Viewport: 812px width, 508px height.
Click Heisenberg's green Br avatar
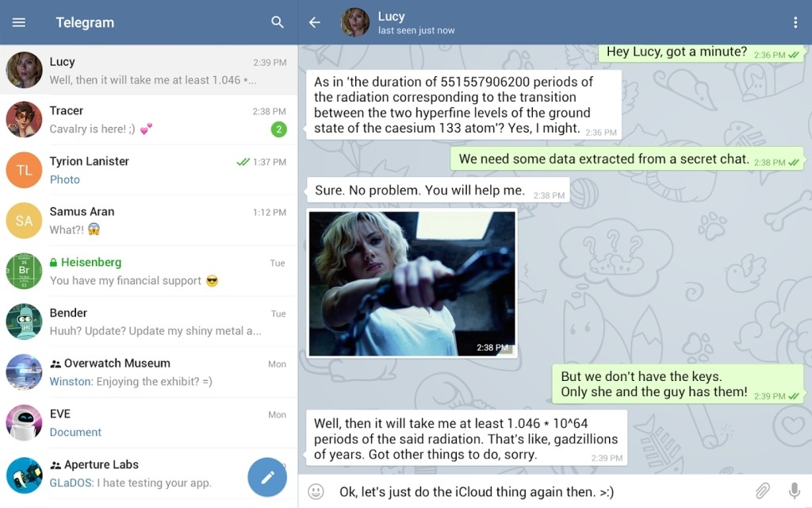[24, 271]
